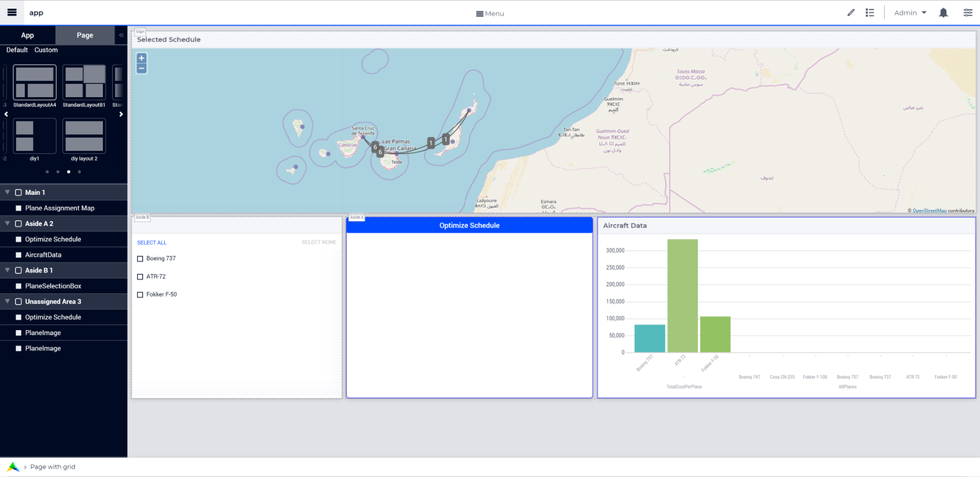Open the Admin user dropdown
This screenshot has height=477, width=980.
pos(910,13)
